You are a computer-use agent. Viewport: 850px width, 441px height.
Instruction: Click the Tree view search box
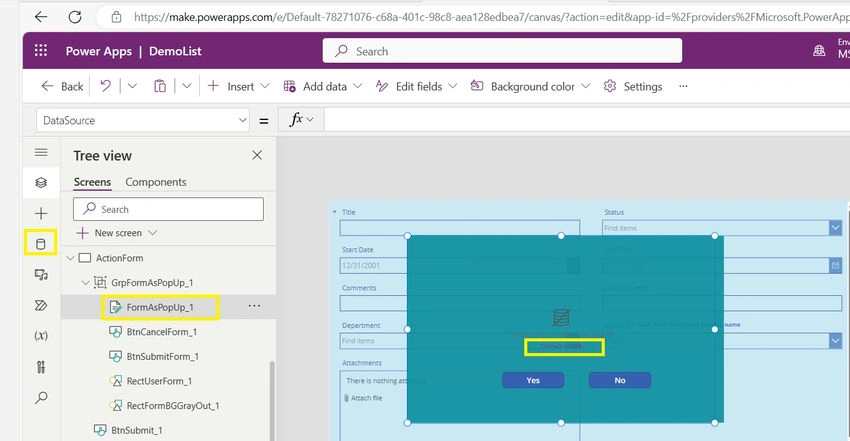[169, 209]
